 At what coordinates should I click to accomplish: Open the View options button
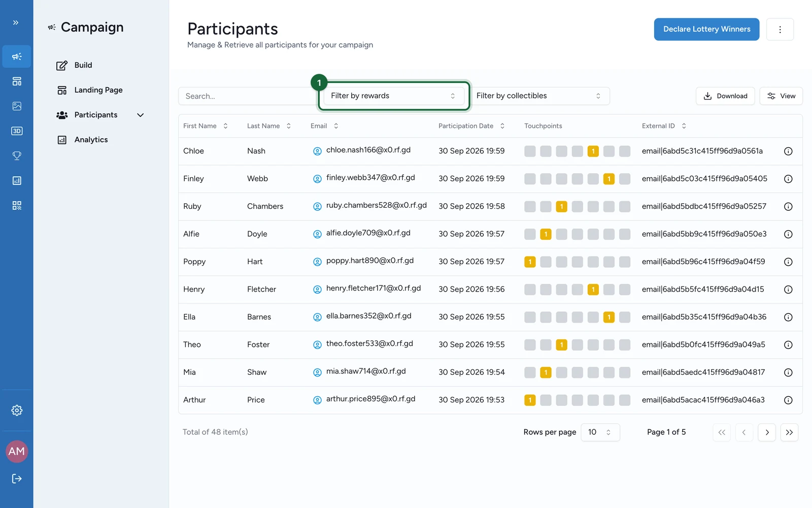click(781, 96)
